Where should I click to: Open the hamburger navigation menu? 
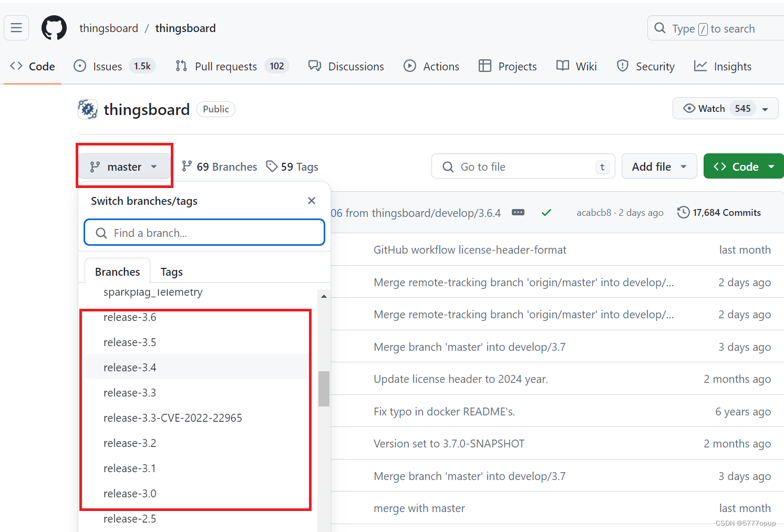coord(16,28)
